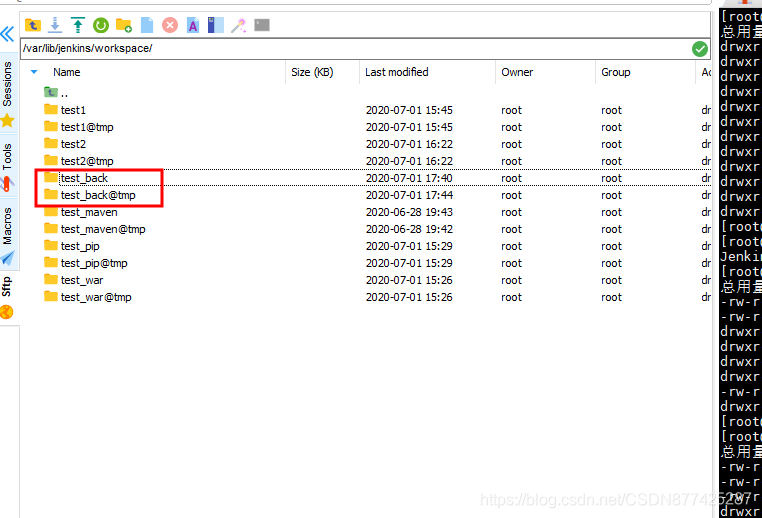Click the Download selected files icon

click(x=55, y=25)
